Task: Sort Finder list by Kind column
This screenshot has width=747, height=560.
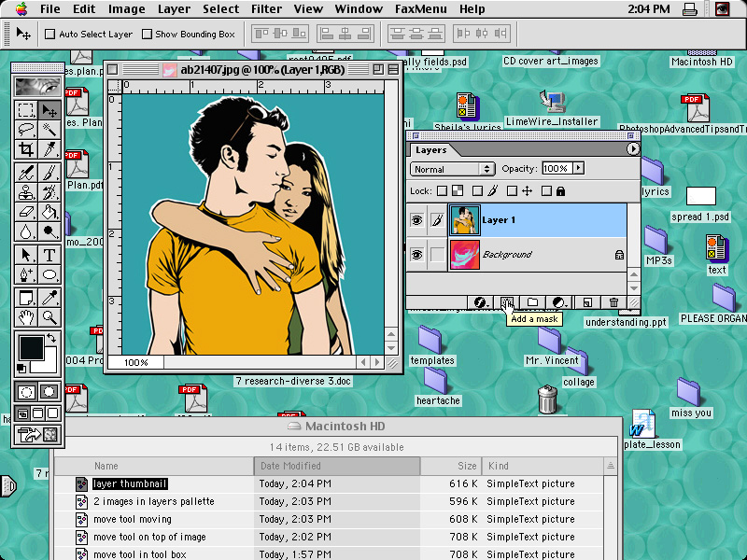Action: point(543,466)
